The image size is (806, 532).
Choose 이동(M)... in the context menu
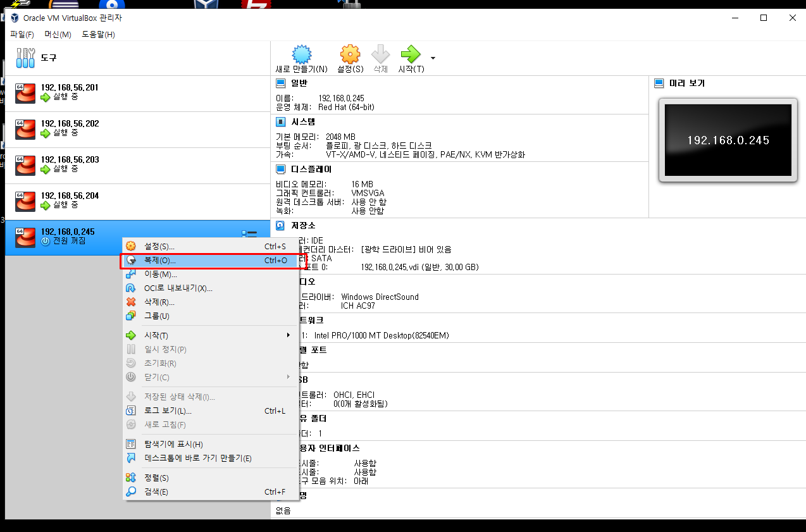[x=211, y=274]
